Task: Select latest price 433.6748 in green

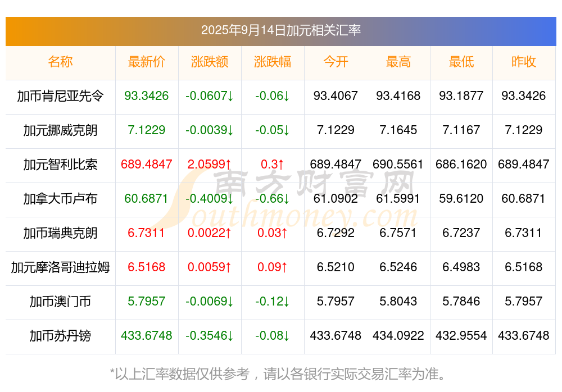Action: pos(147,336)
